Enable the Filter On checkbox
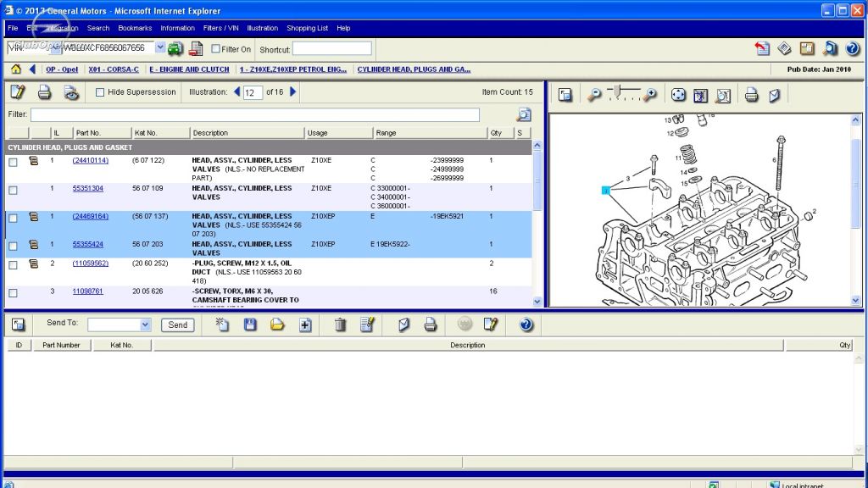The width and height of the screenshot is (868, 488). tap(216, 48)
